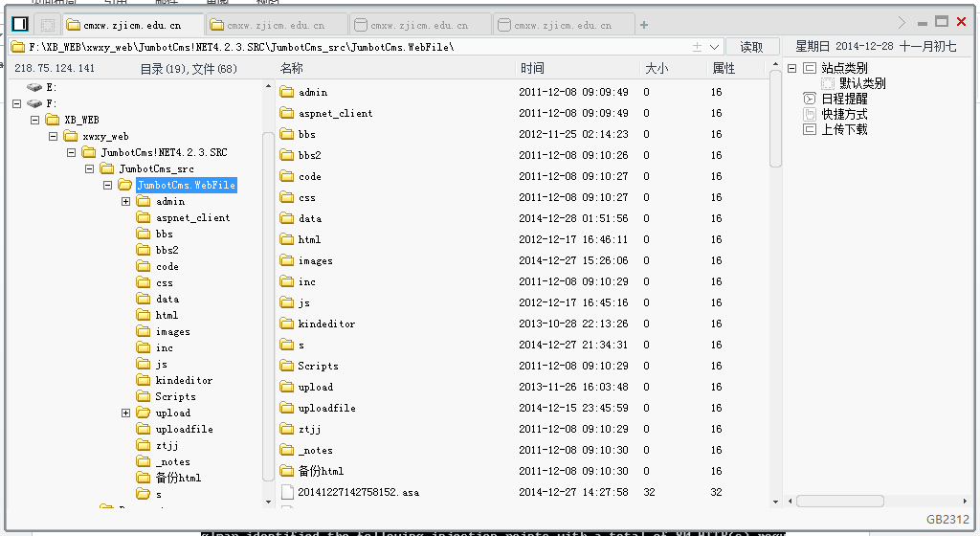Click the 站点类别 icon
Viewport: 980px width, 536px height.
(810, 68)
